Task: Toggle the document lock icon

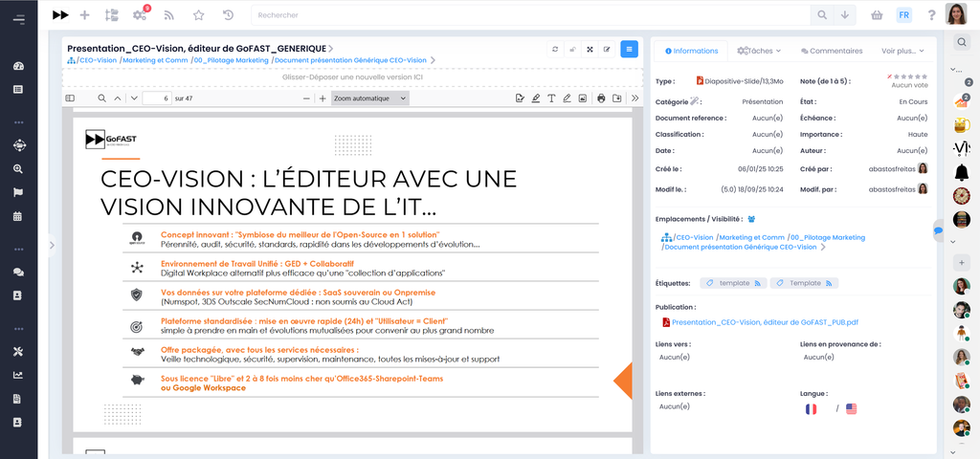Action: tap(572, 49)
